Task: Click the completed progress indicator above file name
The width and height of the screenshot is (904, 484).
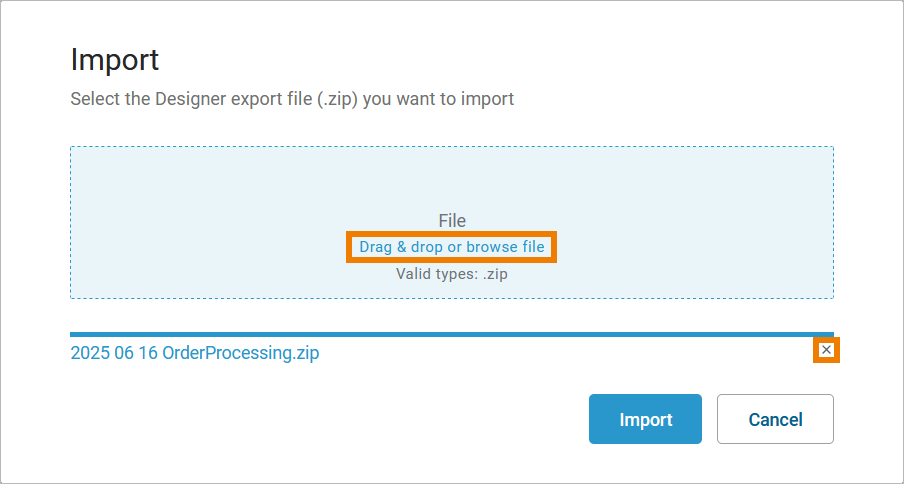Action: [x=452, y=334]
